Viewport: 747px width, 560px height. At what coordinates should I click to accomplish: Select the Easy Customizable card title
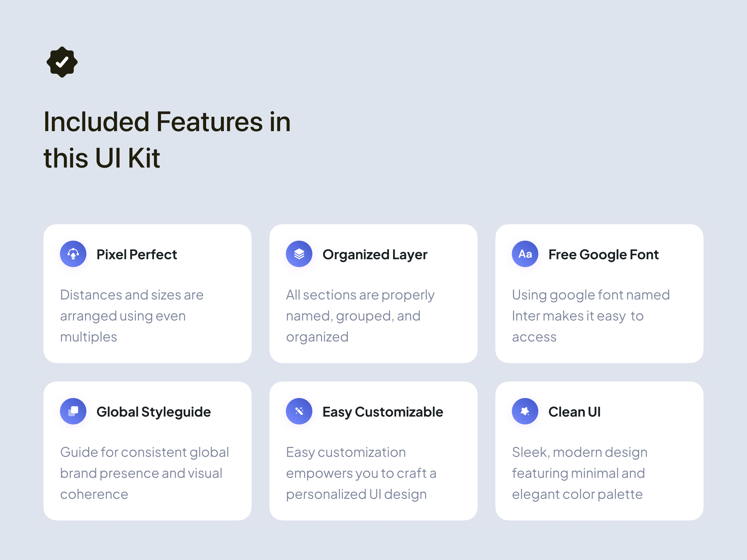[x=383, y=412]
